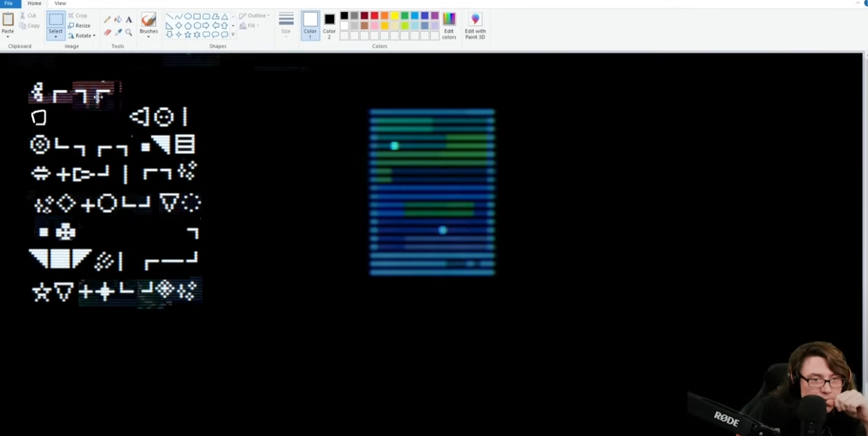
Task: Switch to the Home ribbon tab
Action: coord(35,4)
